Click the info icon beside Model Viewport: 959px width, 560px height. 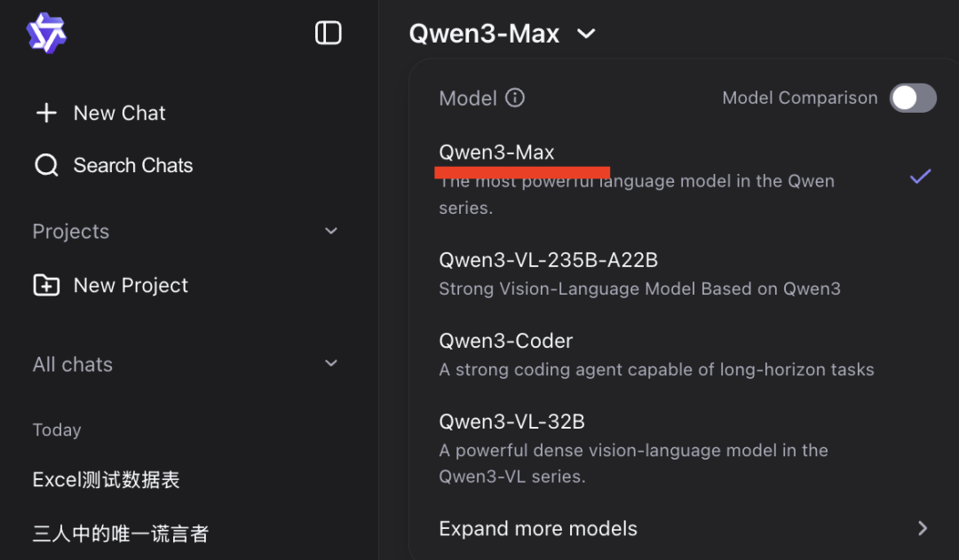click(x=515, y=98)
